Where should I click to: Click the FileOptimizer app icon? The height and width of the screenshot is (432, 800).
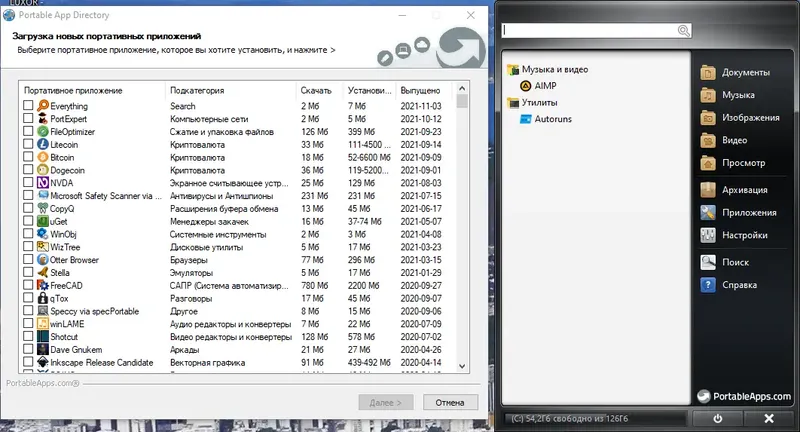point(43,132)
